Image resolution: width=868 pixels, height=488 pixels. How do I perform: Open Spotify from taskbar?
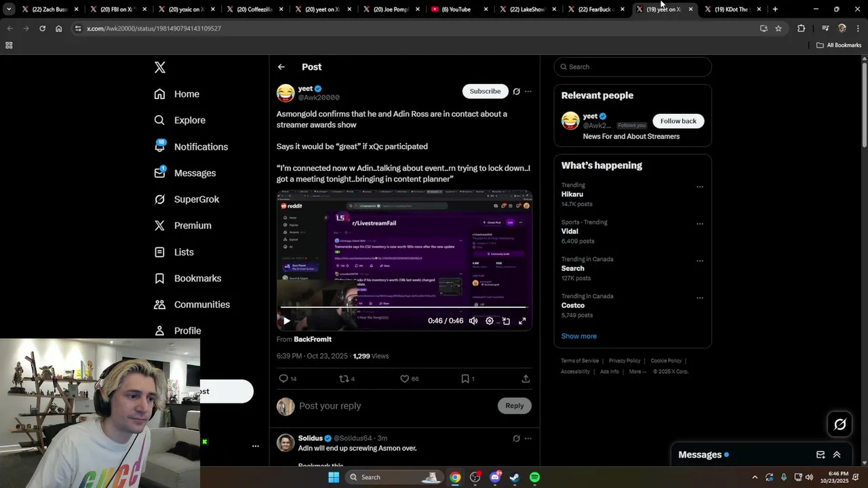534,477
